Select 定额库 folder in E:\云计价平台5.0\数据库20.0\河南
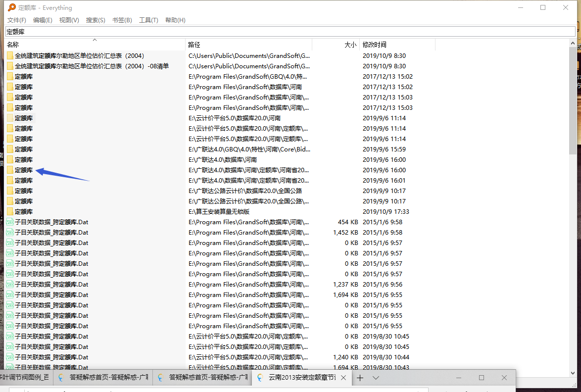The image size is (581, 392). coord(24,118)
